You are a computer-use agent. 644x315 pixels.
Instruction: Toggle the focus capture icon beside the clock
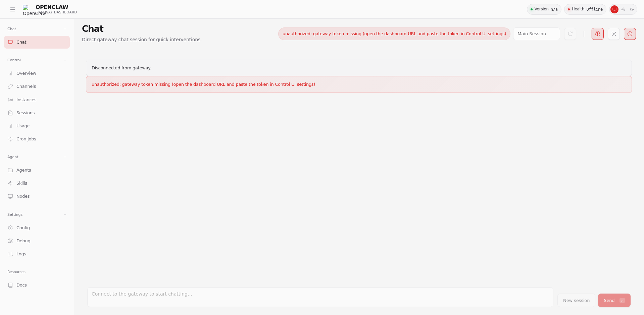pos(613,34)
